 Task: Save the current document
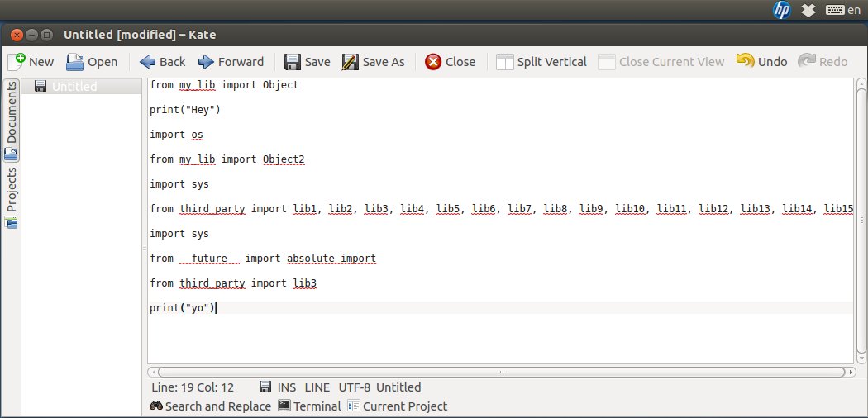308,61
